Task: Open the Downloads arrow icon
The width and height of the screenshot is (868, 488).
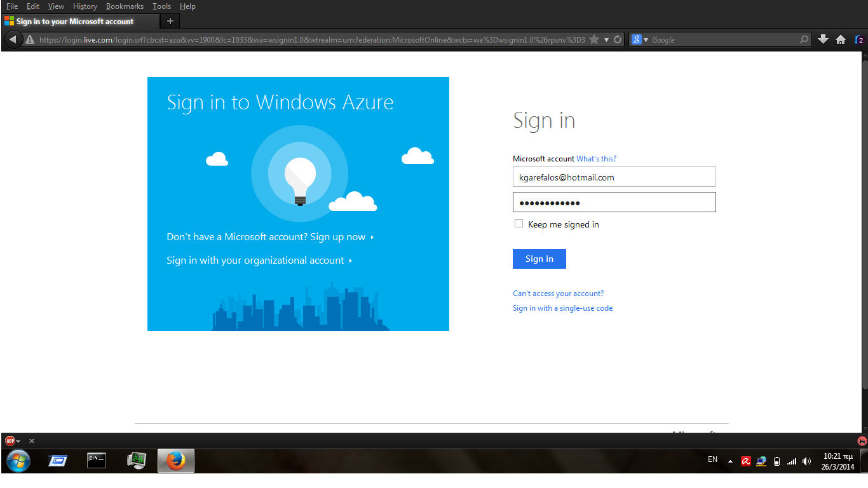Action: pos(824,39)
